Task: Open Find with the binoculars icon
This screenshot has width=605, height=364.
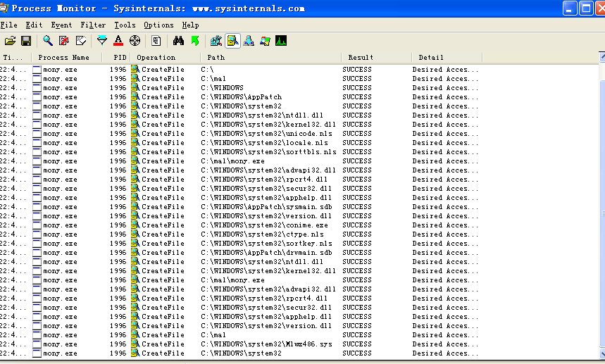Action: (x=178, y=41)
